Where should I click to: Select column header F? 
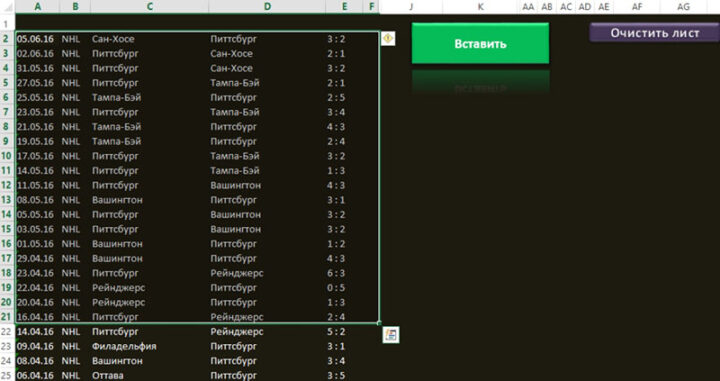(x=371, y=6)
